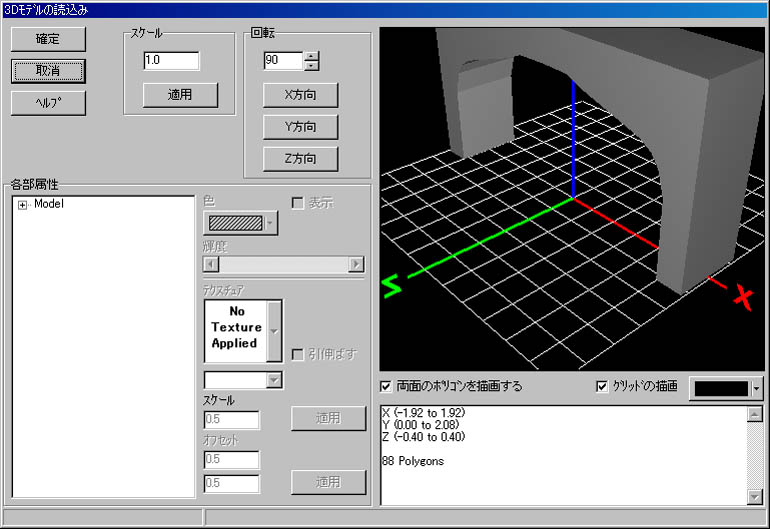Expand the Model tree node
Screen dimensions: 770x529
[22, 205]
